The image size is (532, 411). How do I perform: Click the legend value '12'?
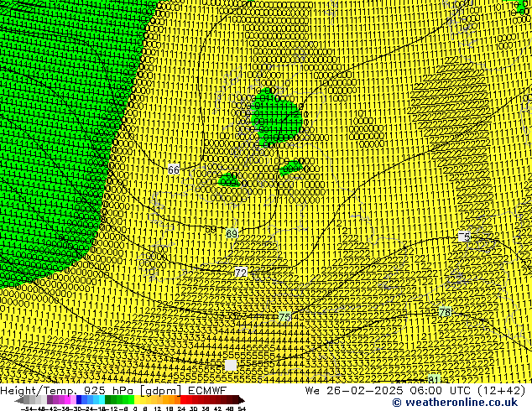tap(158, 408)
